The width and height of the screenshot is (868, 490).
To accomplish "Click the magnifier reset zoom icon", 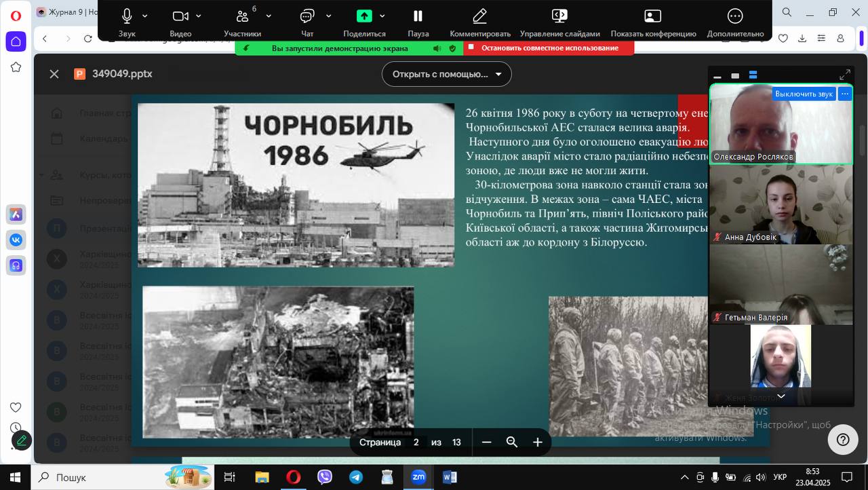I will pos(512,442).
